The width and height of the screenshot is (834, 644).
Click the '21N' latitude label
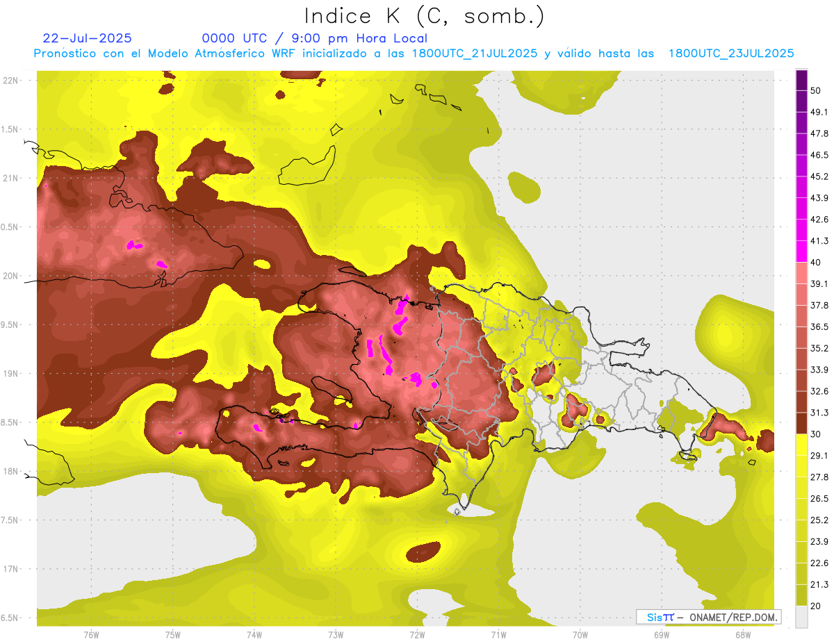click(10, 178)
